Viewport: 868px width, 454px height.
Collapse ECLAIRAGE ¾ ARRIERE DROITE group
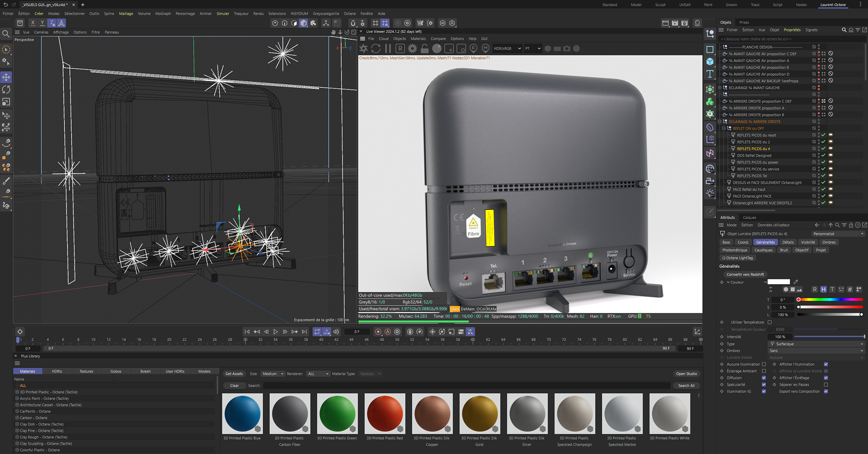coord(720,122)
